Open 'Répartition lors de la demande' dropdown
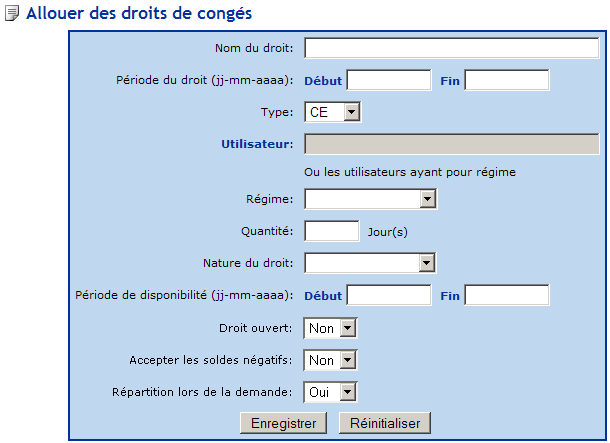The height and width of the screenshot is (443, 610). pyautogui.click(x=330, y=392)
